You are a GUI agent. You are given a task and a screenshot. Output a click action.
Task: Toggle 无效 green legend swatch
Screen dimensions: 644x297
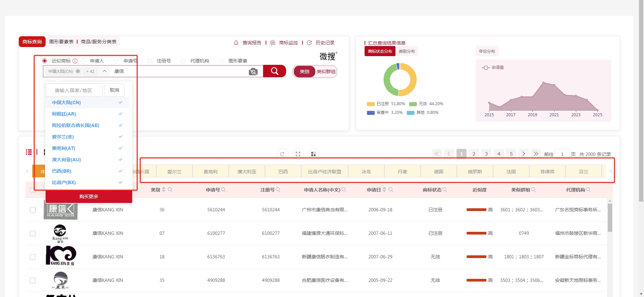click(x=413, y=104)
